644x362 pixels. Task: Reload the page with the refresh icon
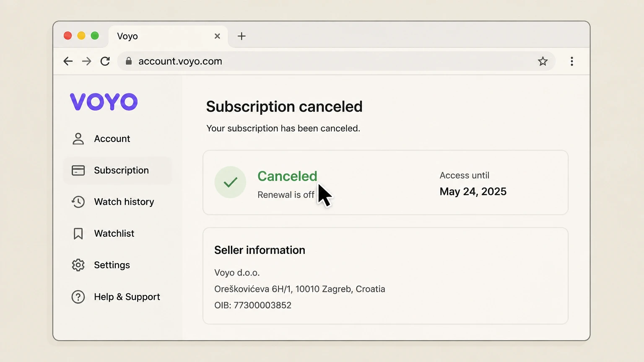(105, 61)
